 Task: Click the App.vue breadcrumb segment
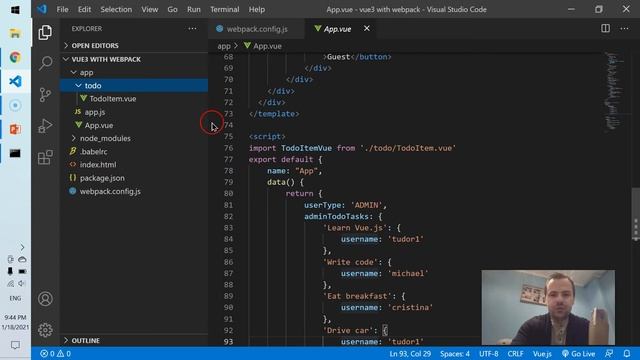(x=263, y=46)
